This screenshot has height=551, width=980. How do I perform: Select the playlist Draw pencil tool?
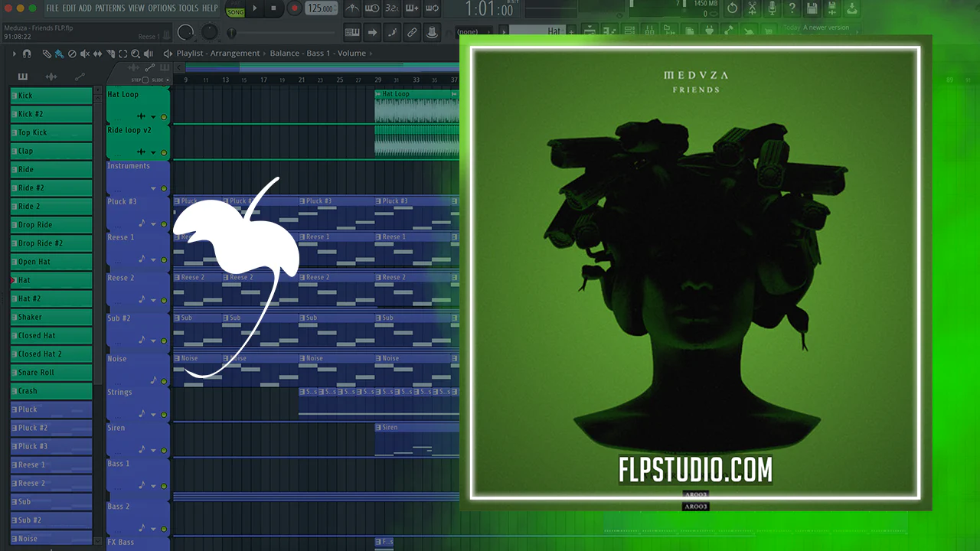tap(47, 54)
